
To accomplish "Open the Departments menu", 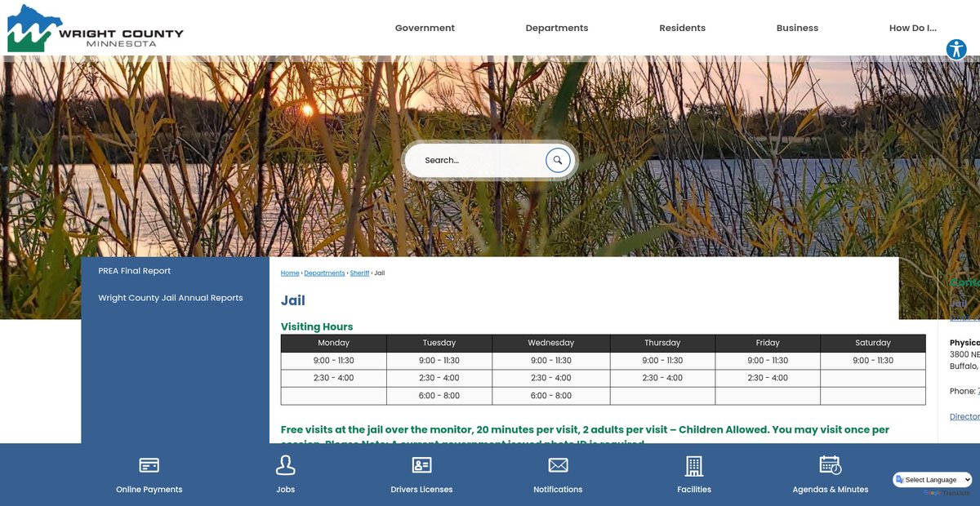I will [x=556, y=28].
